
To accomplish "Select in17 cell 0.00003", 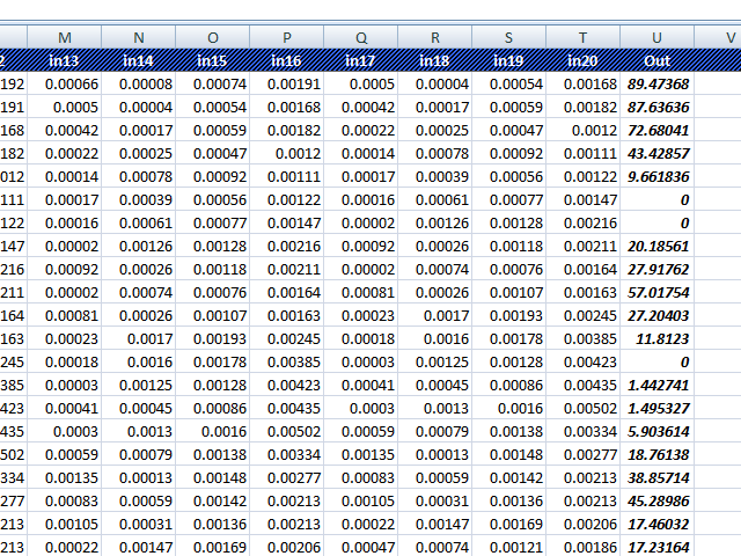I will coord(361,361).
